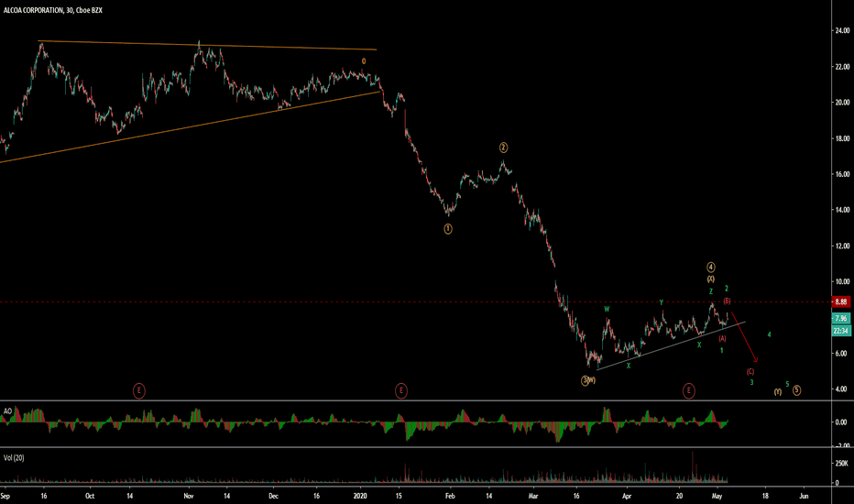Select the orange 0 wave label

coord(364,61)
